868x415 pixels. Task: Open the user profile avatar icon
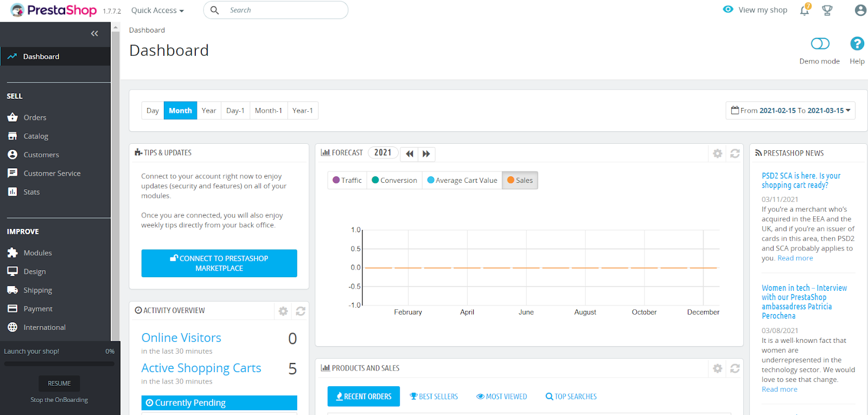pyautogui.click(x=860, y=10)
